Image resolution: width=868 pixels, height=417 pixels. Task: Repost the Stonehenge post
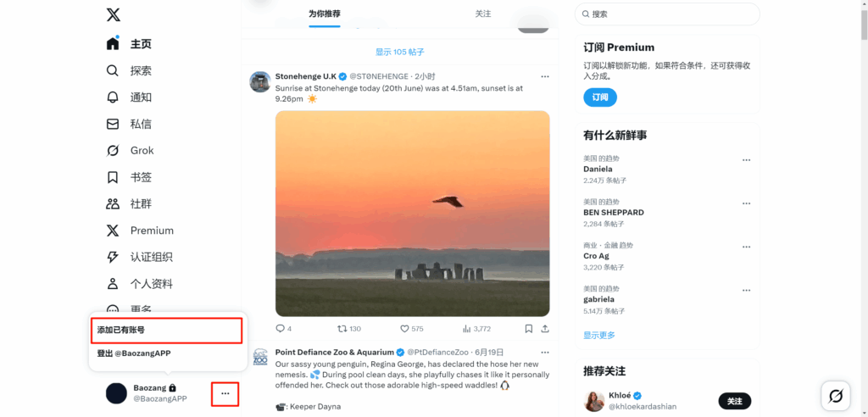342,329
